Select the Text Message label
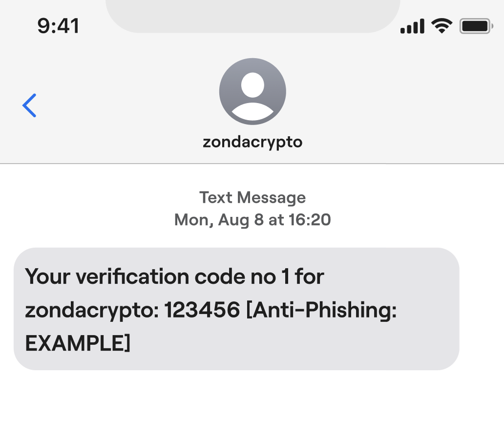The height and width of the screenshot is (422, 504). 252,197
